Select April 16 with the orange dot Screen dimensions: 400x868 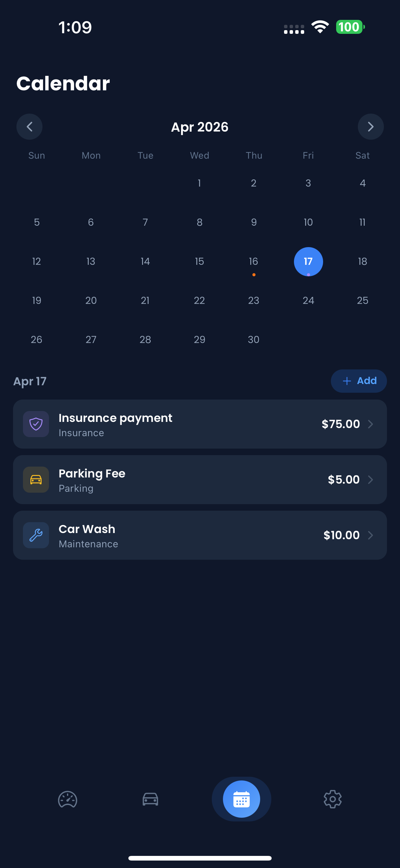coord(254,261)
